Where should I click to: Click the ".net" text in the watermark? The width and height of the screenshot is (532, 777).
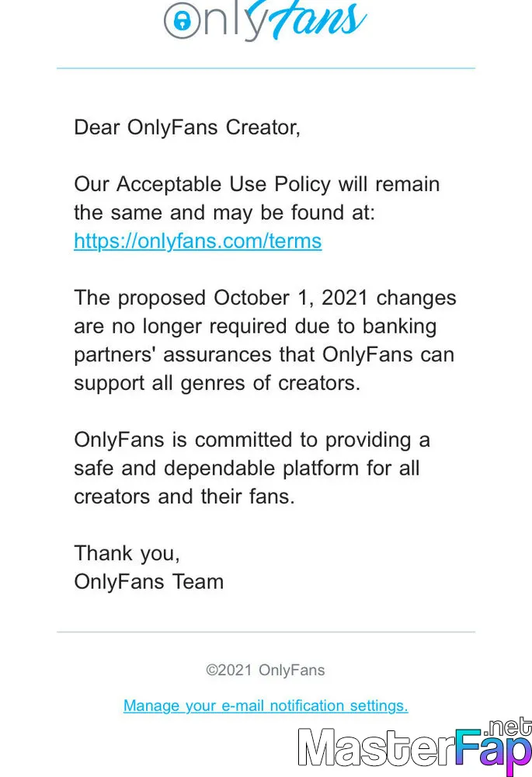509,727
